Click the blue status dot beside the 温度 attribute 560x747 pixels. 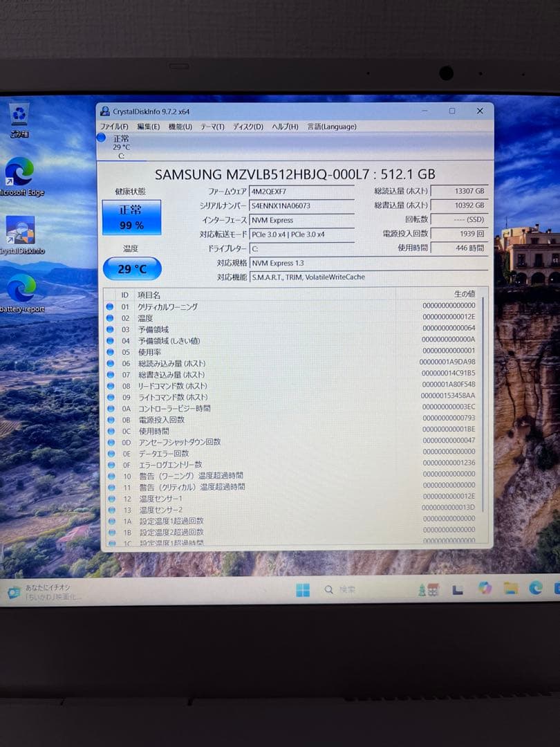click(x=111, y=318)
